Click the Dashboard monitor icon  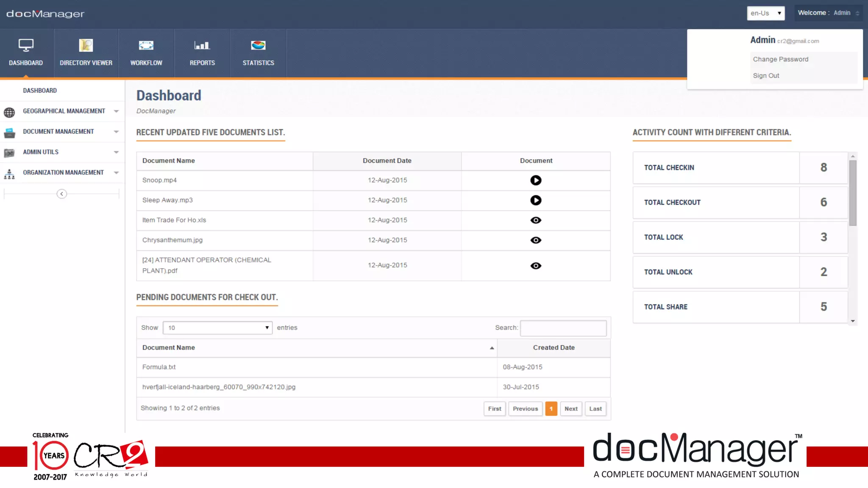[26, 45]
